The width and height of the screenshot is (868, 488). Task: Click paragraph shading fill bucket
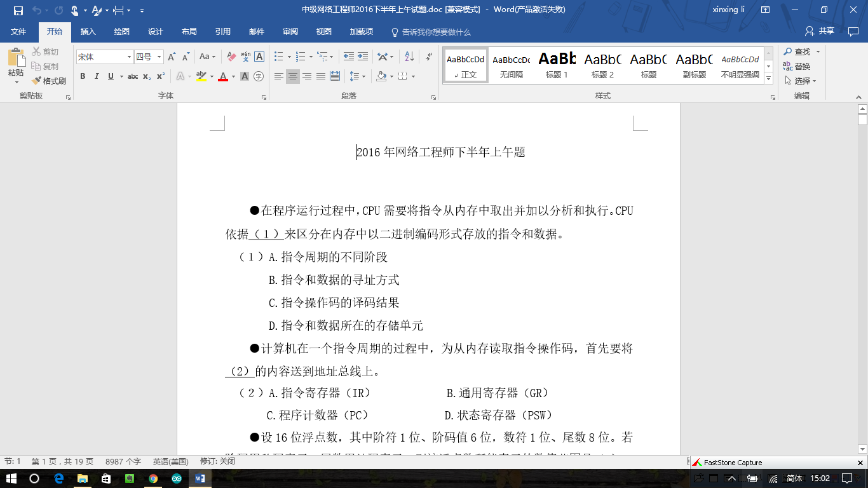[381, 76]
